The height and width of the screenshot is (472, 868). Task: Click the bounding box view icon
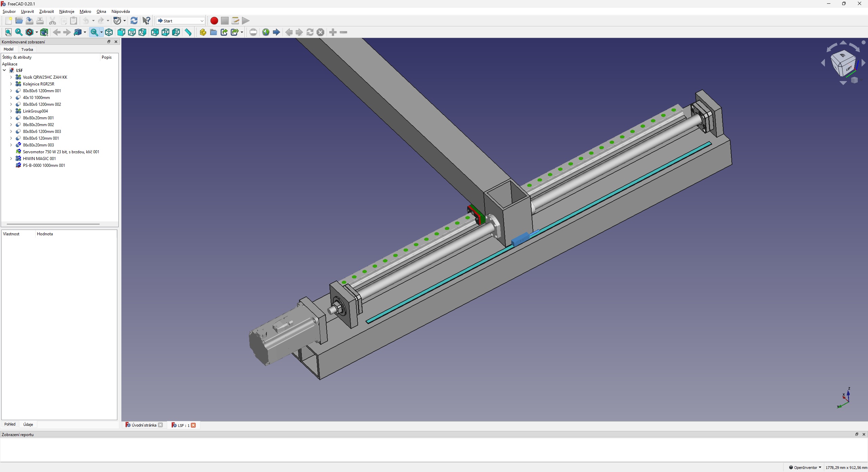point(44,32)
